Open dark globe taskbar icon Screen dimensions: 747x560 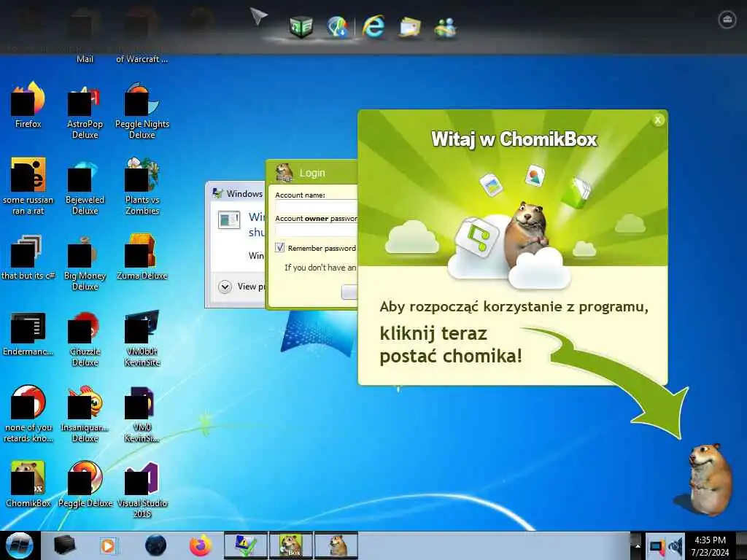(x=156, y=545)
